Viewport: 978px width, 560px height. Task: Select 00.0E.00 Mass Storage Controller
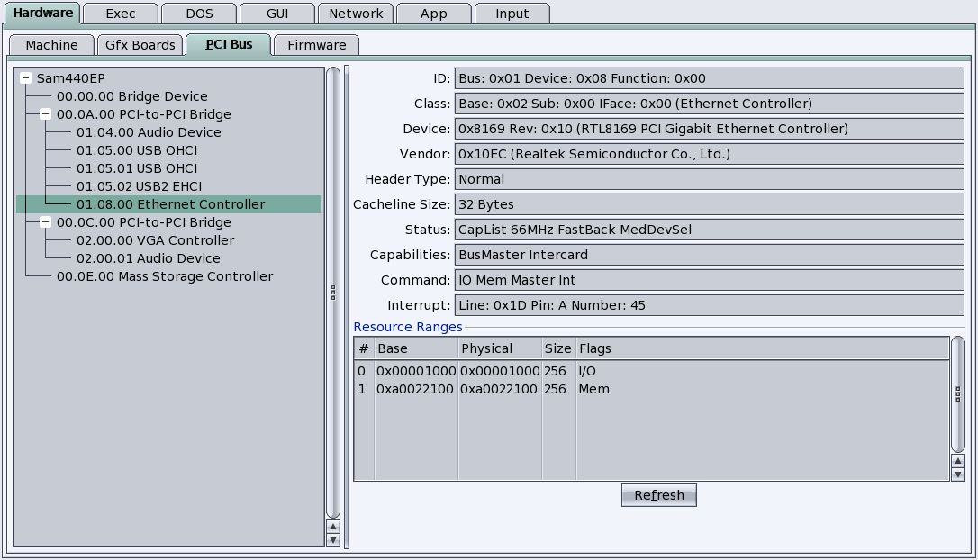[x=164, y=276]
